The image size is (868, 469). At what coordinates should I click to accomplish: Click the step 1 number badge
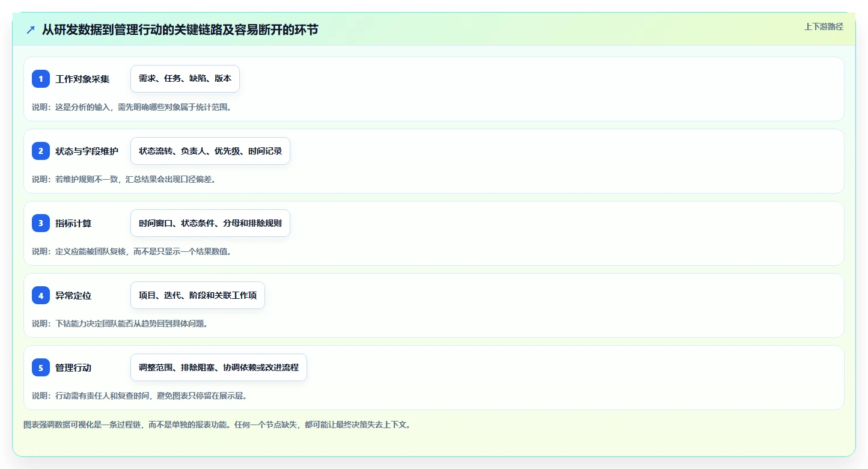[41, 79]
